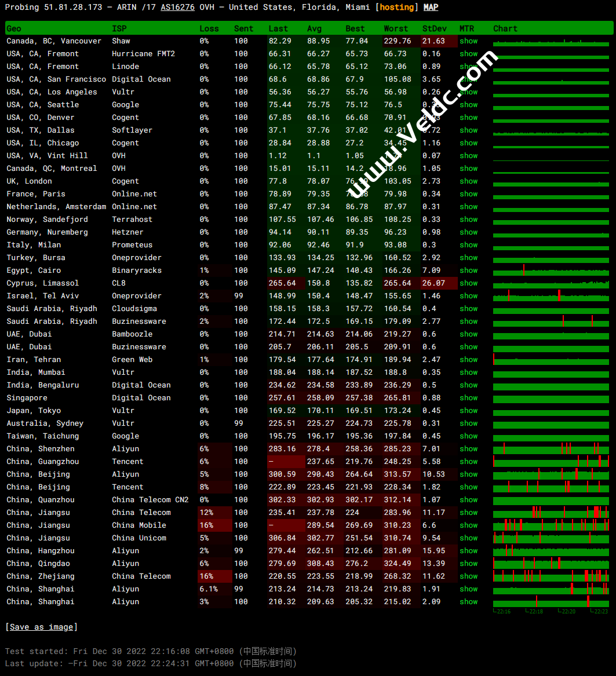Show MTR for Denver Cogent row
Viewport: 616px width, 676px height.
[x=468, y=117]
